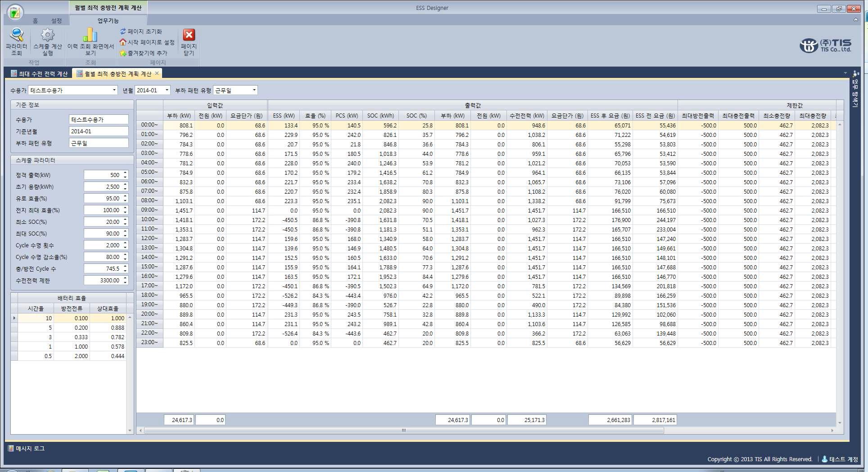Click 상대효율 column header
Image resolution: width=868 pixels, height=472 pixels.
point(108,308)
